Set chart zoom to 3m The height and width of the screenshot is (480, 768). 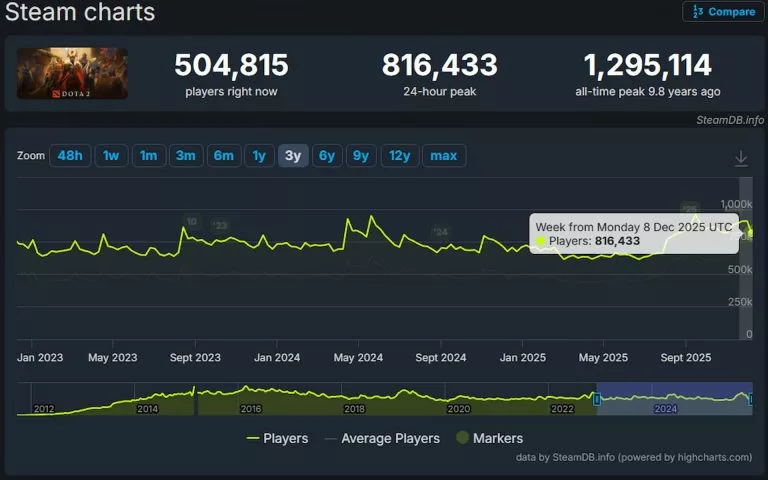186,156
